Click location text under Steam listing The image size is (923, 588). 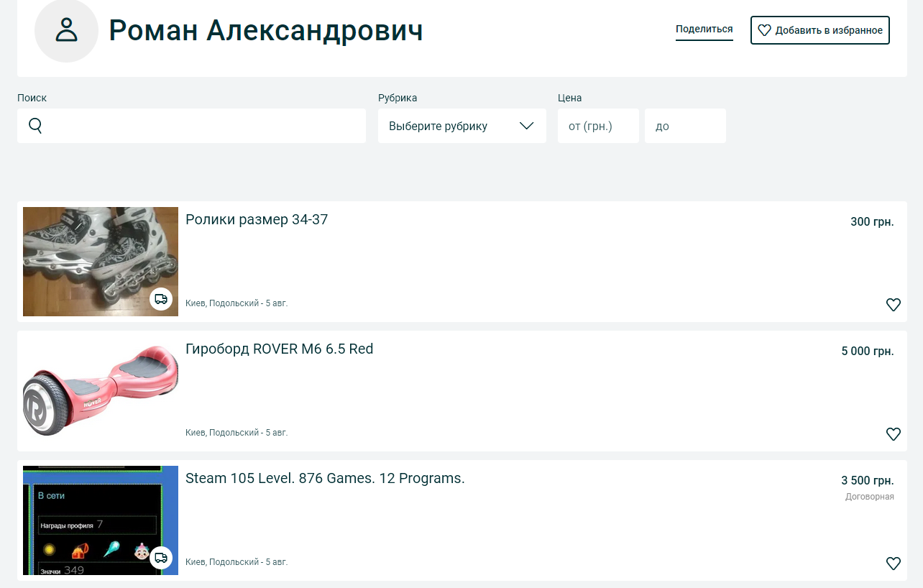click(237, 562)
